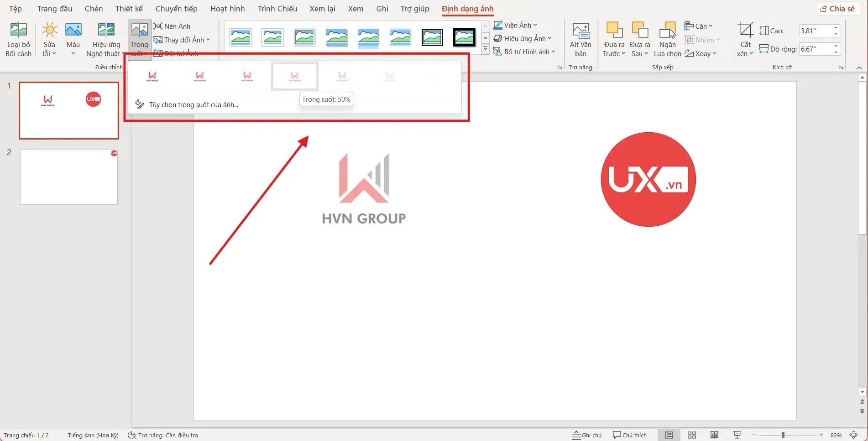
Task: Click the Trợ năng: Cần điều tra indicator
Action: (x=163, y=435)
